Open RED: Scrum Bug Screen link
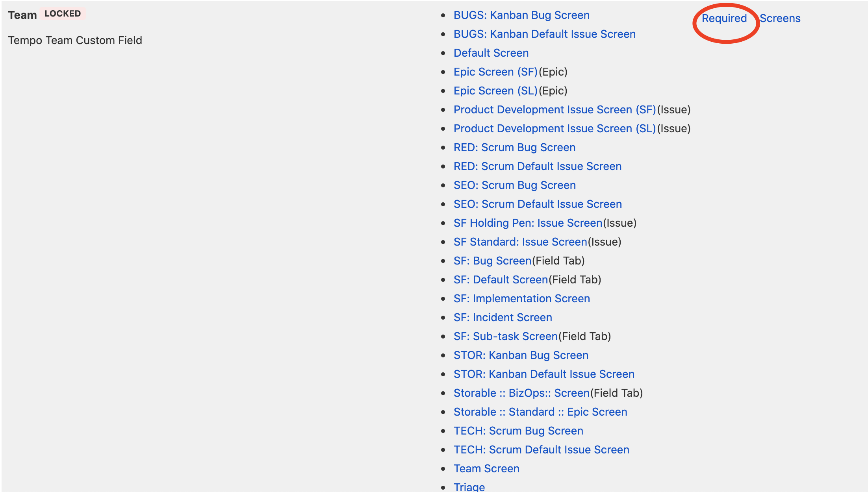The height and width of the screenshot is (492, 868). pos(514,148)
